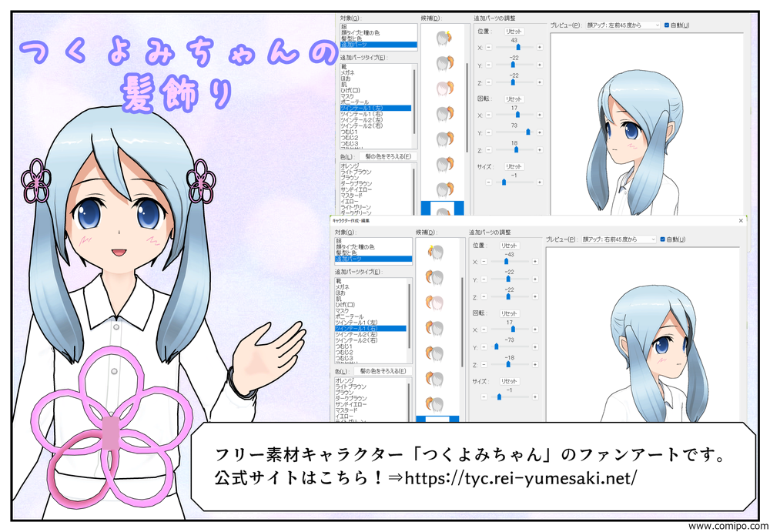
Task: Select 追加パーツ in the front dialog
Action: [373, 259]
